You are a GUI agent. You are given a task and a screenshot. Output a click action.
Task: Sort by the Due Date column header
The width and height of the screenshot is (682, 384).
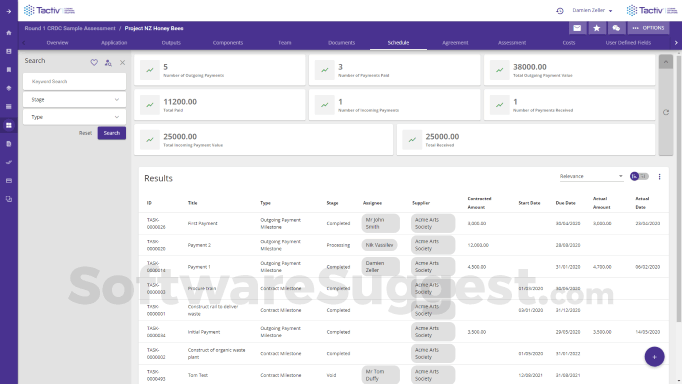(x=565, y=203)
